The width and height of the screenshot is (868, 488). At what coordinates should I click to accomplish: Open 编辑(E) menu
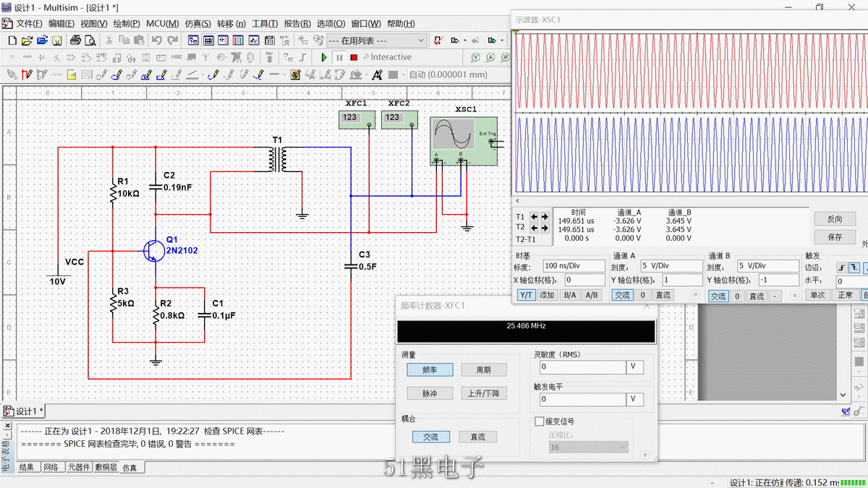point(61,23)
